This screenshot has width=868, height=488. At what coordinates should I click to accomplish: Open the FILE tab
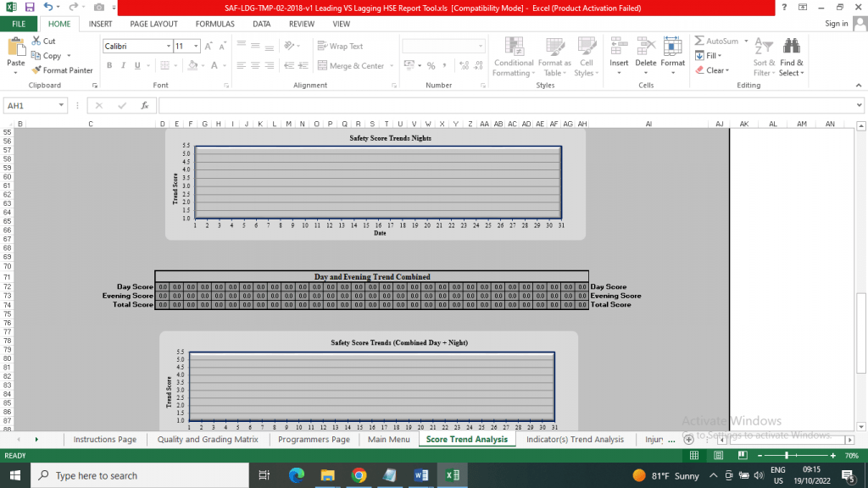(x=19, y=24)
